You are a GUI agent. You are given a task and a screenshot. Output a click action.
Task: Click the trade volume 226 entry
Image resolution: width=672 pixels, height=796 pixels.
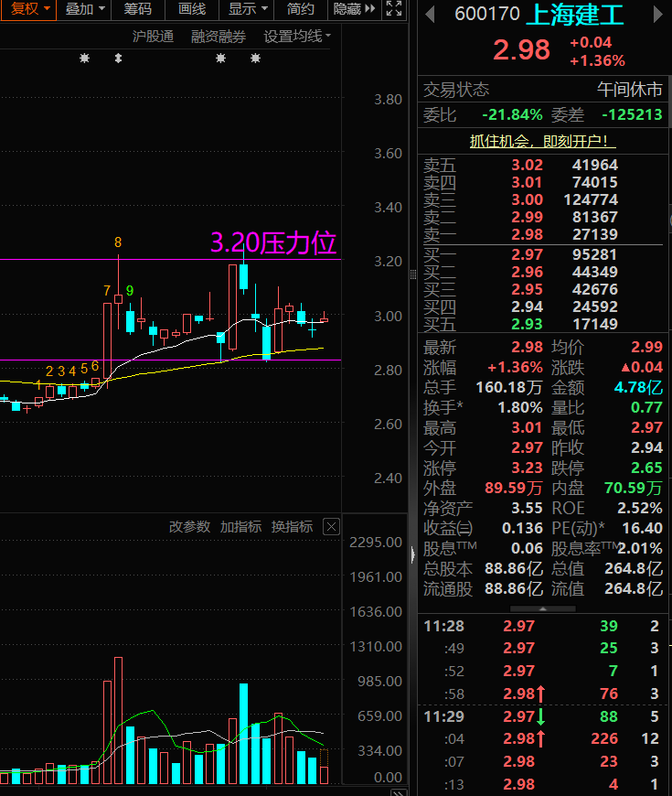(x=604, y=738)
